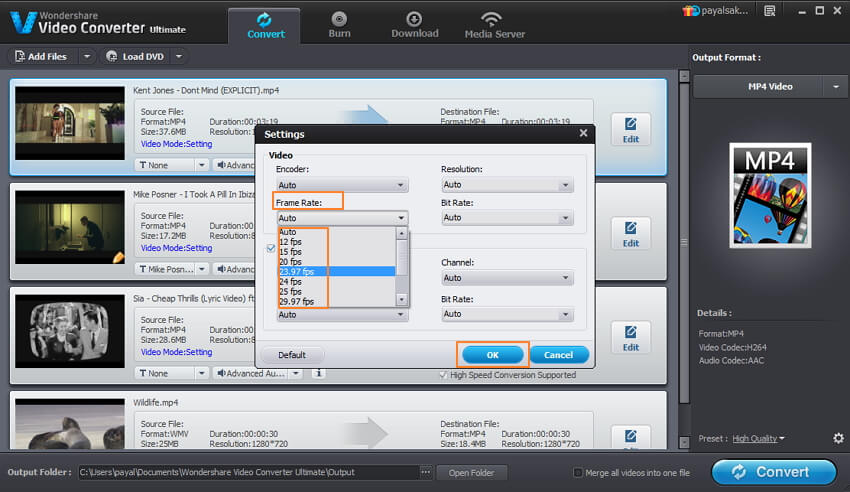Click frame rate list scroll up arrow
This screenshot has width=850, height=492.
(x=402, y=234)
